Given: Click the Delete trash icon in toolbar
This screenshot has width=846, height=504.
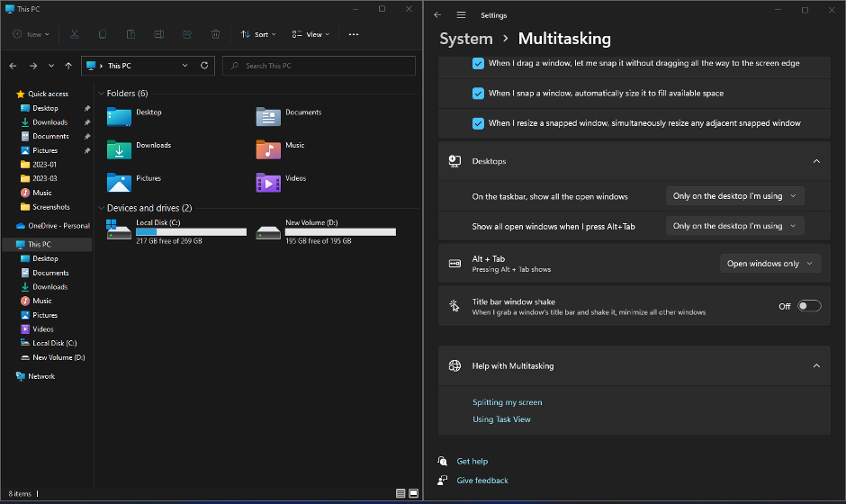Looking at the screenshot, I should click(x=215, y=34).
